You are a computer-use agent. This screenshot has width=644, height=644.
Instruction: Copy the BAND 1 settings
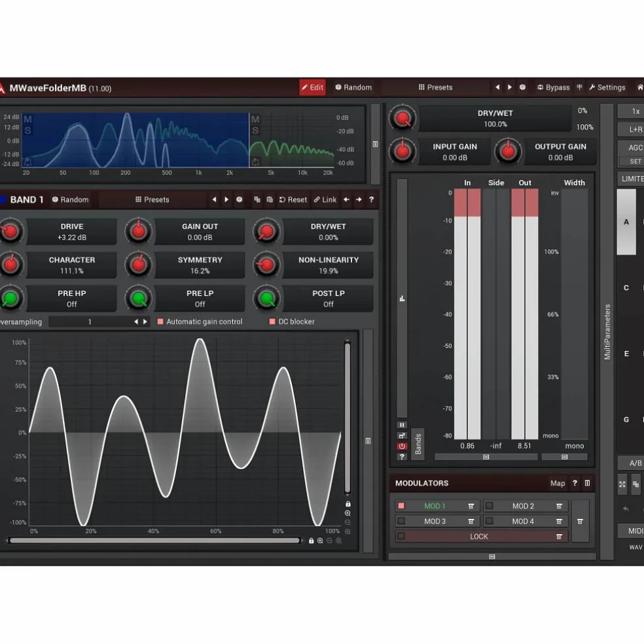(x=257, y=200)
